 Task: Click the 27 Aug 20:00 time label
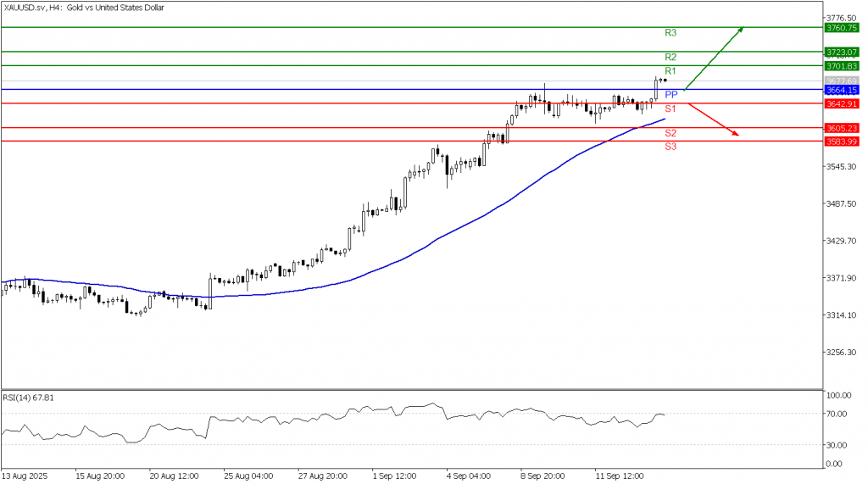tap(323, 476)
